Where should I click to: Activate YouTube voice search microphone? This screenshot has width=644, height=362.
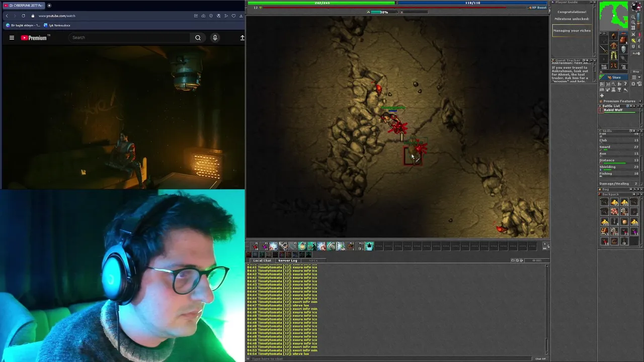[215, 37]
